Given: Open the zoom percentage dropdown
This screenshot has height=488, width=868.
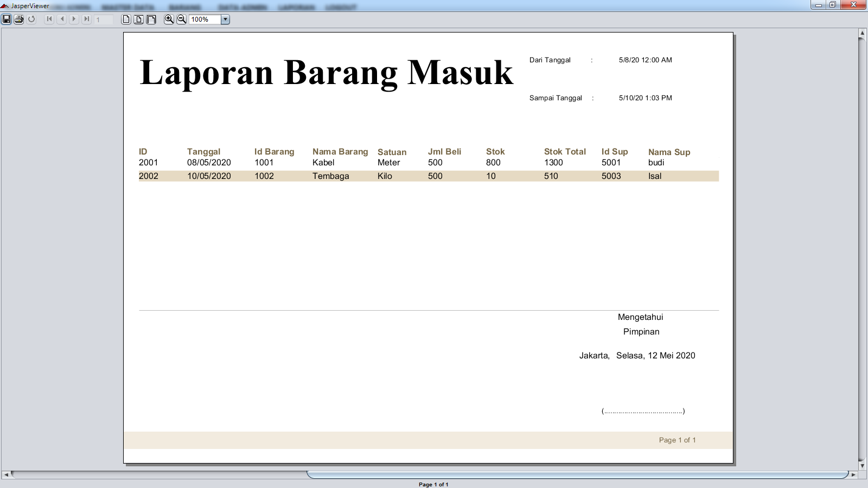Looking at the screenshot, I should [225, 20].
